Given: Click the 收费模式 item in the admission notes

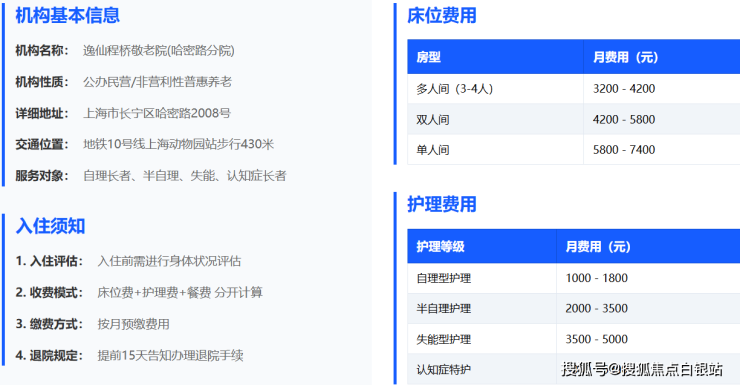Looking at the screenshot, I should tap(139, 293).
